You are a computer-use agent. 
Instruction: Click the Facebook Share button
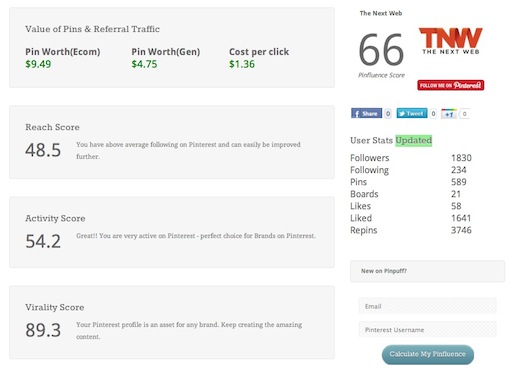coord(366,113)
